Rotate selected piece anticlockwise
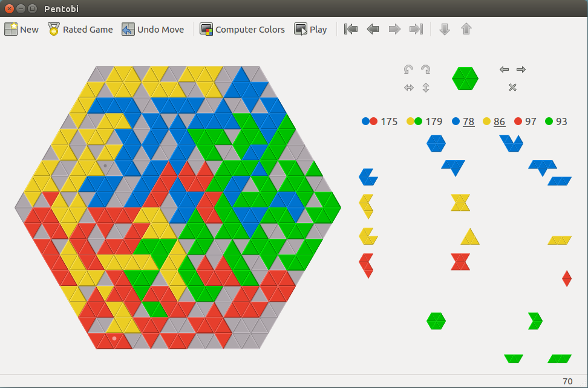588x388 pixels. pyautogui.click(x=409, y=70)
